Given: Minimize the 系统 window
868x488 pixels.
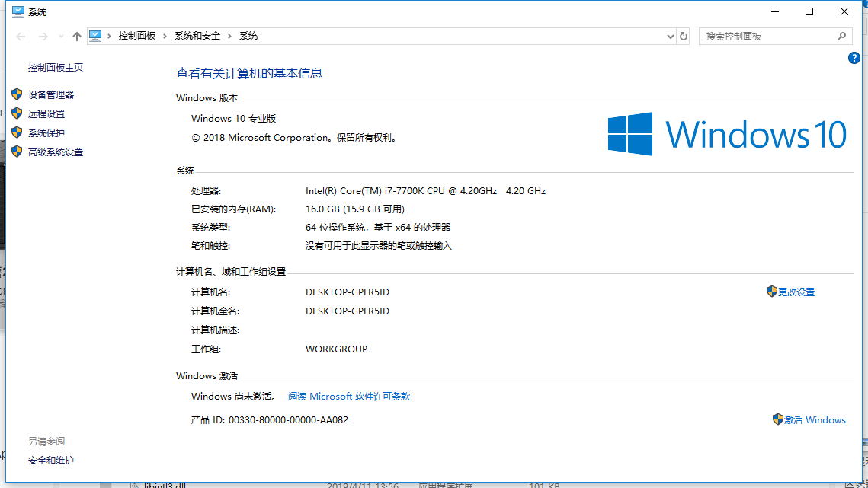Looking at the screenshot, I should (x=775, y=11).
